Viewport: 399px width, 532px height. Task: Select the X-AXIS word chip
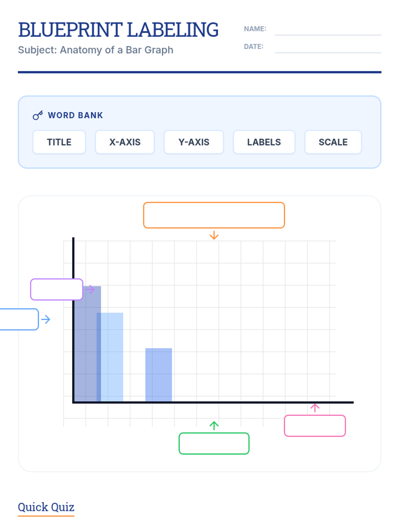coord(125,142)
